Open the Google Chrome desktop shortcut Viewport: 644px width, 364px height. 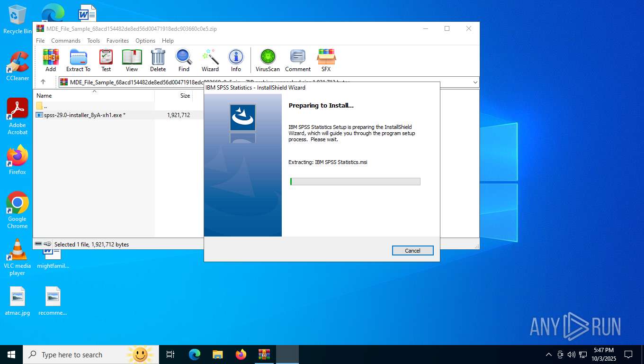18,210
